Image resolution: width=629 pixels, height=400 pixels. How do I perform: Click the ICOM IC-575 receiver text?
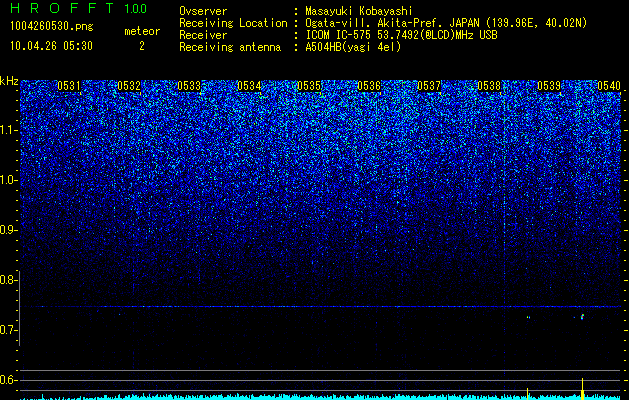(x=402, y=35)
